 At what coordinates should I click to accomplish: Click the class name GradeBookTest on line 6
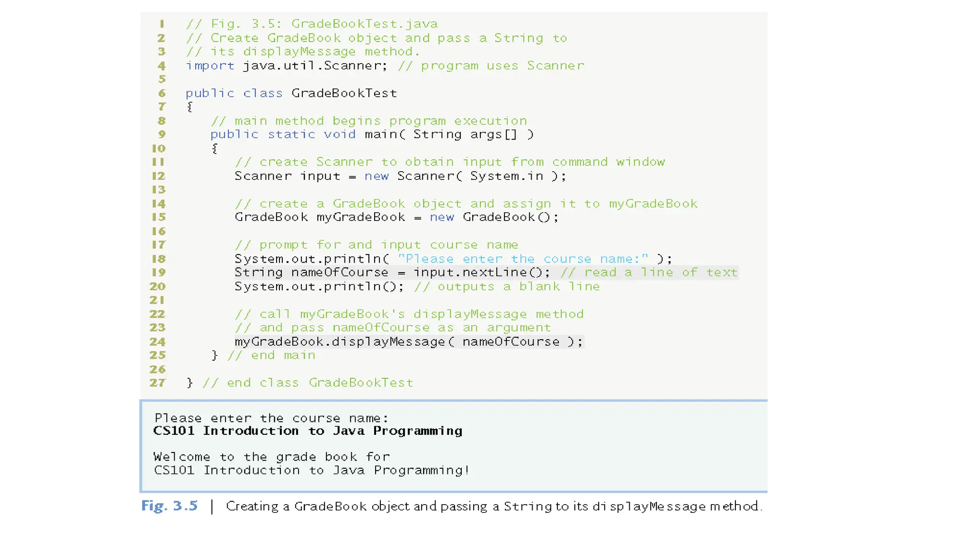tap(344, 93)
